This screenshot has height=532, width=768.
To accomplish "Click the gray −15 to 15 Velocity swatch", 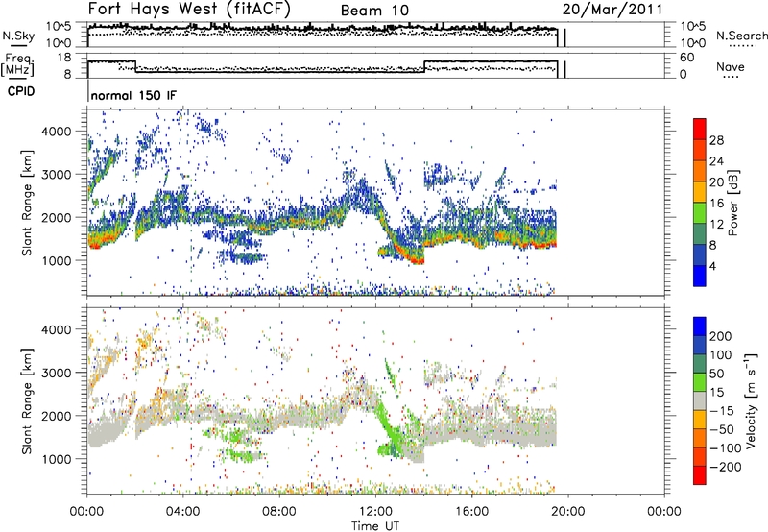I will click(x=700, y=400).
